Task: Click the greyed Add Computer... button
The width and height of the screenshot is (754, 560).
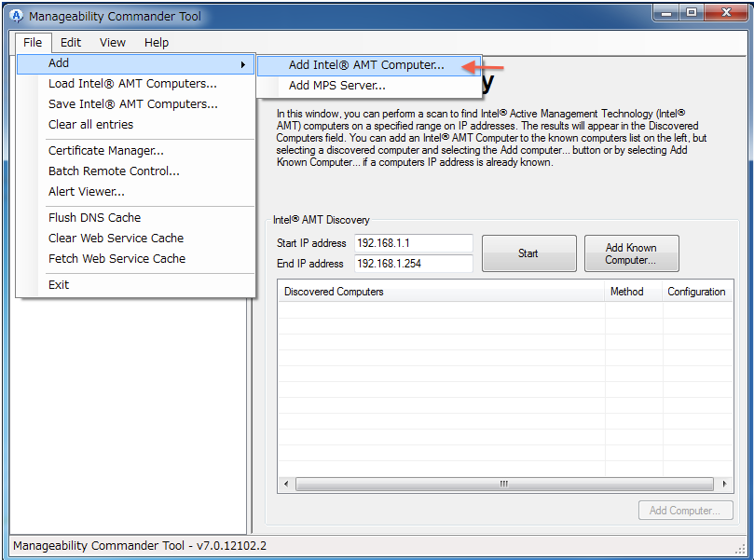Action: point(685,511)
